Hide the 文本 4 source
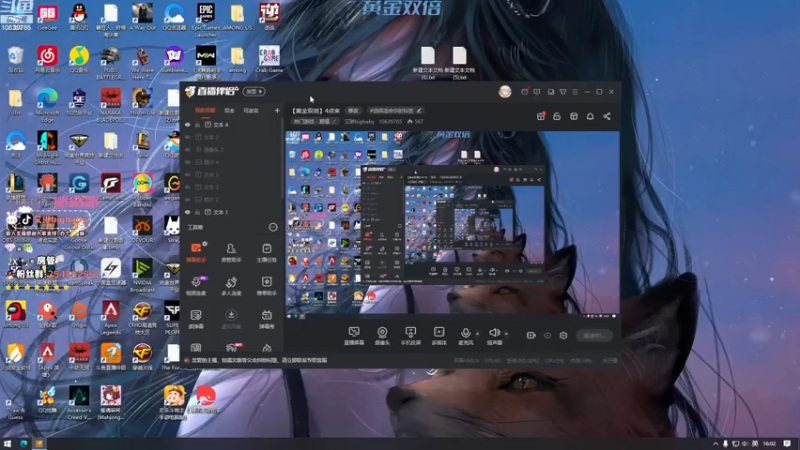Image resolution: width=800 pixels, height=450 pixels. tap(187, 124)
